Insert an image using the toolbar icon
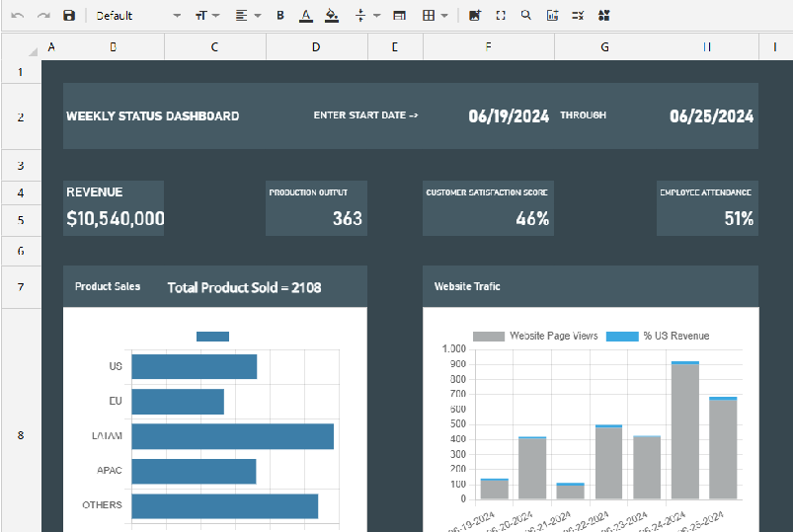 [475, 16]
